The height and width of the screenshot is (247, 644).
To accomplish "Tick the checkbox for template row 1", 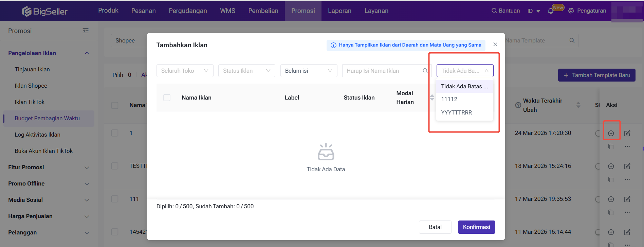I will 115,133.
